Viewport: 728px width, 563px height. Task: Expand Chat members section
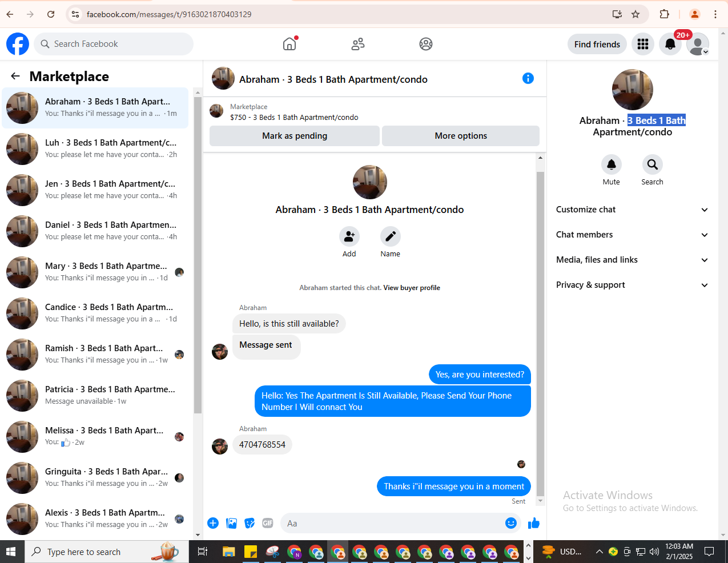click(632, 235)
